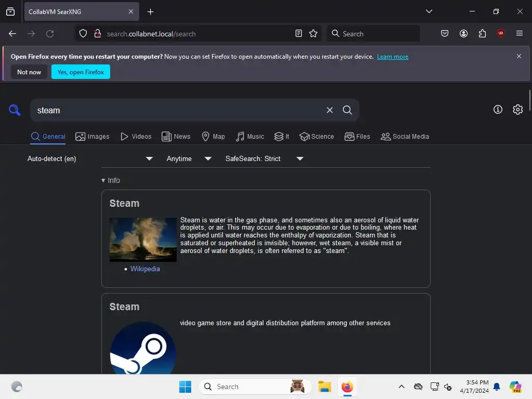Viewport: 532px width, 399px height.
Task: Click the address bar URL
Action: click(x=151, y=34)
